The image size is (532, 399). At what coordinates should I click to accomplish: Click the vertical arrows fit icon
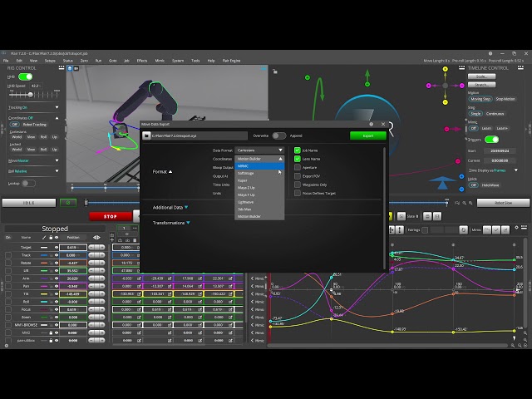click(x=400, y=230)
